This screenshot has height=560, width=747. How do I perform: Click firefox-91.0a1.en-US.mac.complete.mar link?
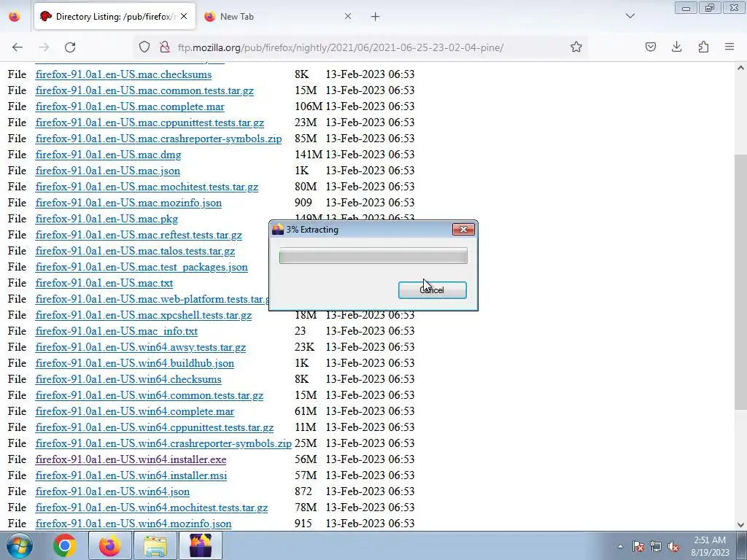click(x=130, y=106)
